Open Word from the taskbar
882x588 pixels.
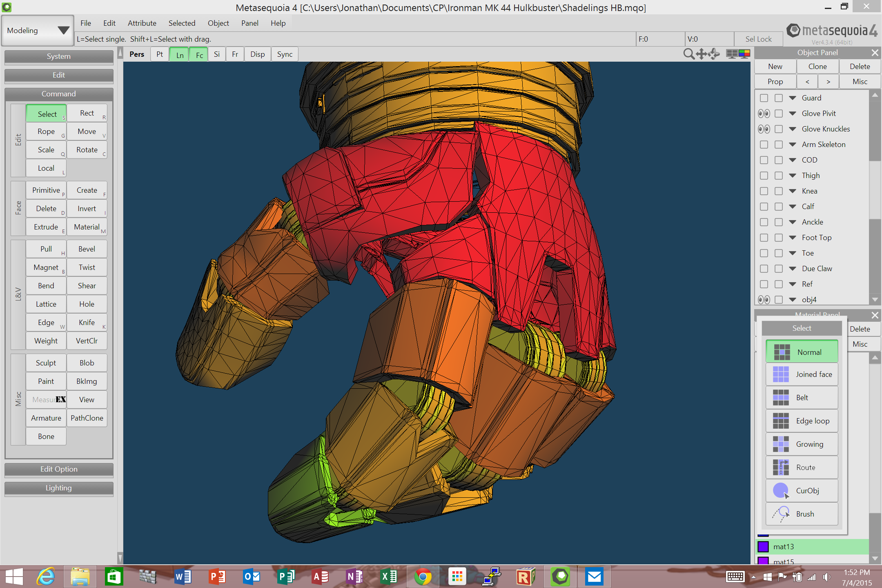click(x=183, y=577)
